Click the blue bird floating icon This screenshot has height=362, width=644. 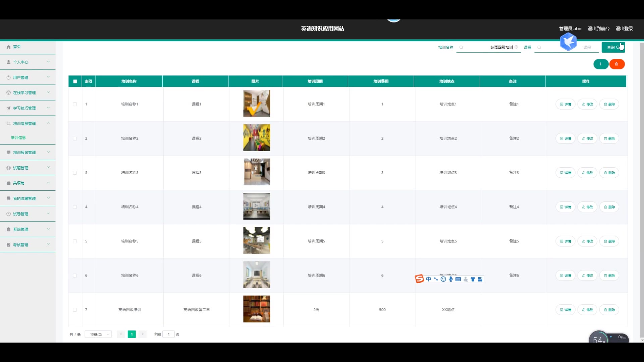(x=568, y=42)
